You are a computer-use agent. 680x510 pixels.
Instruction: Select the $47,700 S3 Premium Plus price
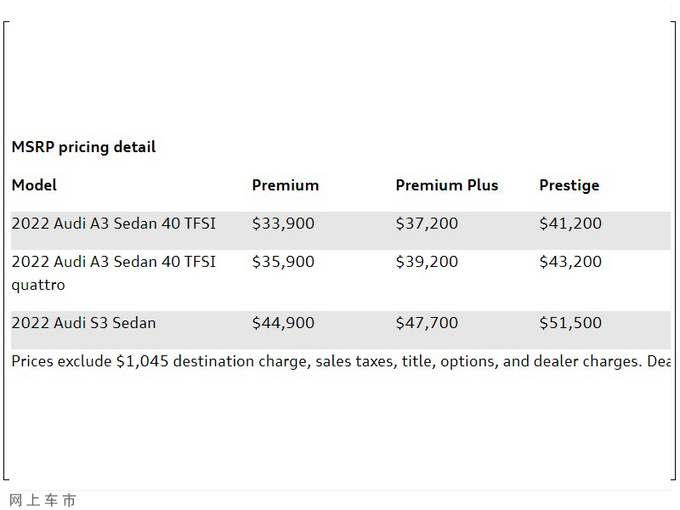pyautogui.click(x=427, y=323)
